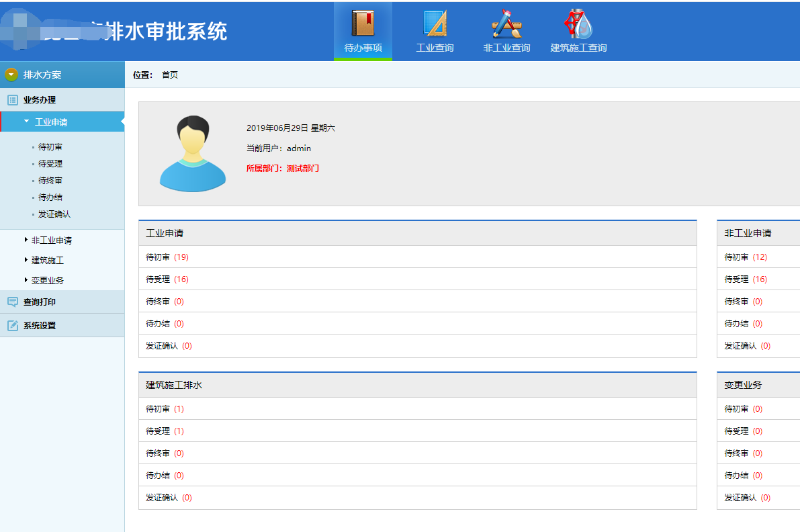Select 发证确认 in the sidebar submenu

point(54,214)
